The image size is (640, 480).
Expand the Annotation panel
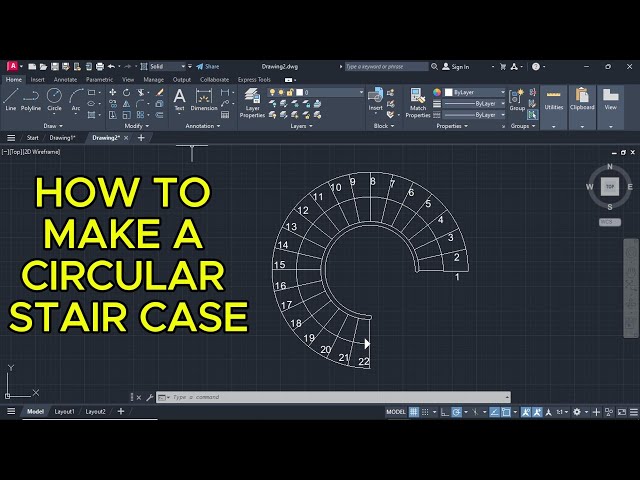(x=203, y=126)
